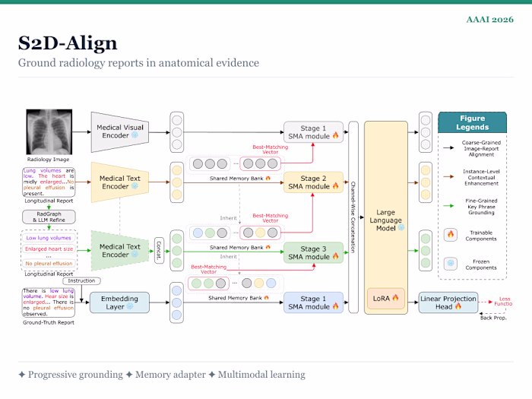Click the RadGraph & LLM Refine box
The height and width of the screenshot is (399, 532).
coord(49,217)
